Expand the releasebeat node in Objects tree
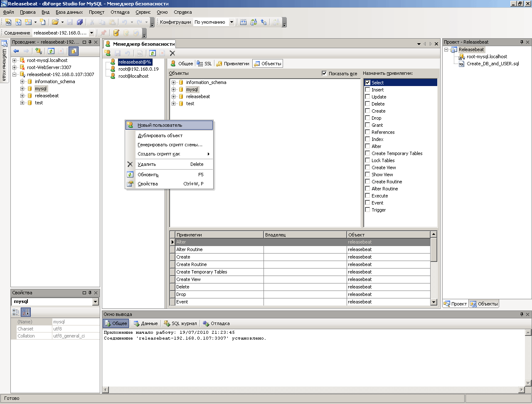The image size is (532, 404). point(174,96)
